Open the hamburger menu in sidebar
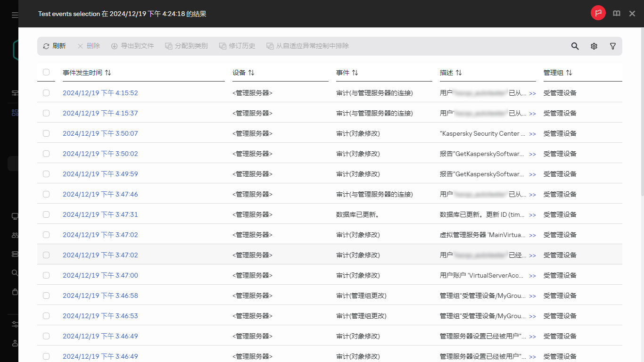 click(x=15, y=15)
